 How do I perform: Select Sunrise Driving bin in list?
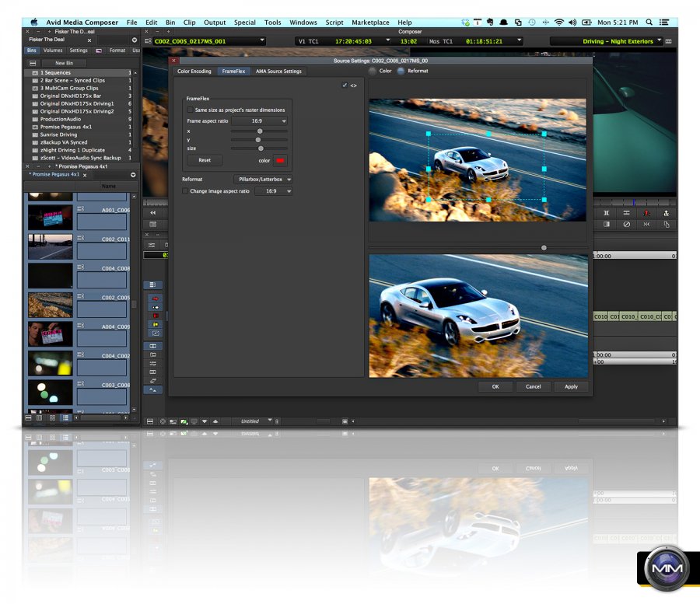coord(59,134)
